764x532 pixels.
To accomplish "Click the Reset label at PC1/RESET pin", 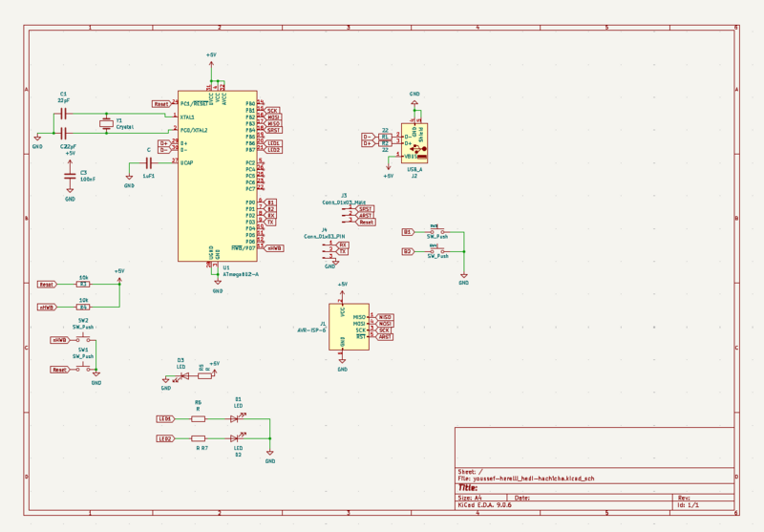I will (x=160, y=103).
